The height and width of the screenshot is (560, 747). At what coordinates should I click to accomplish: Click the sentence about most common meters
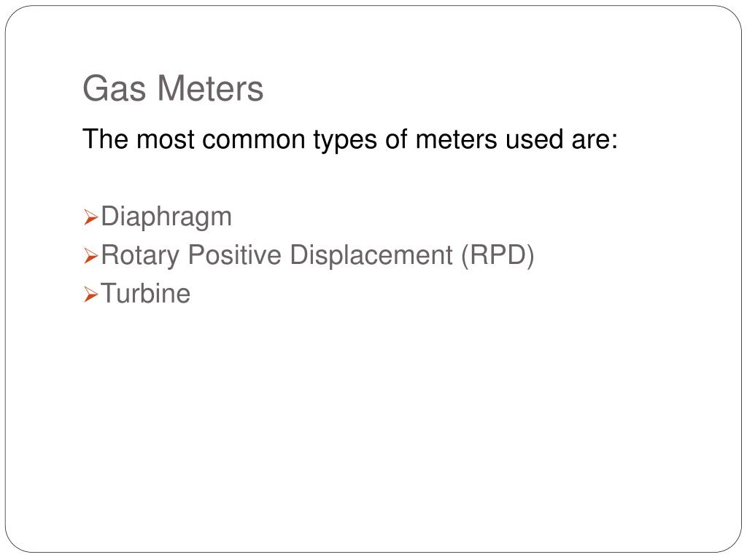tap(349, 140)
